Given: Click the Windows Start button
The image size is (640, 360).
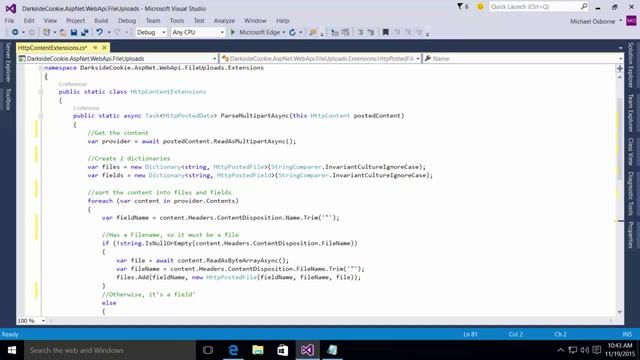Looking at the screenshot, I should (12, 350).
